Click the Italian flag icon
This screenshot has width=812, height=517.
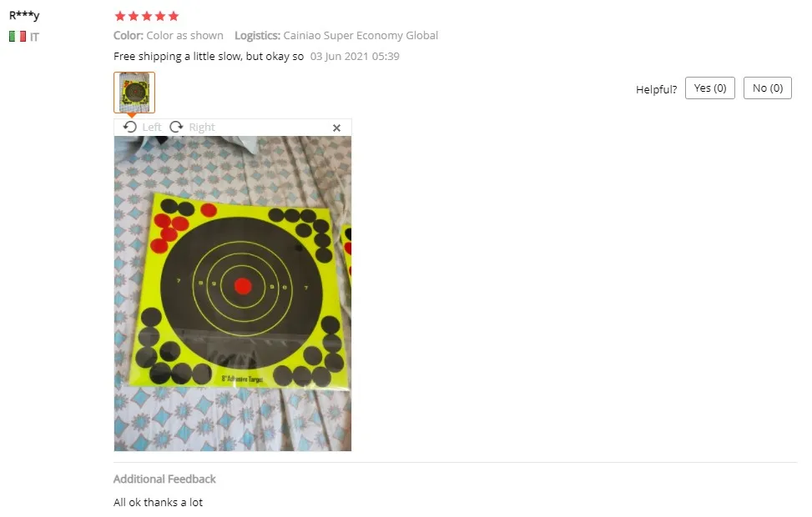coord(18,36)
